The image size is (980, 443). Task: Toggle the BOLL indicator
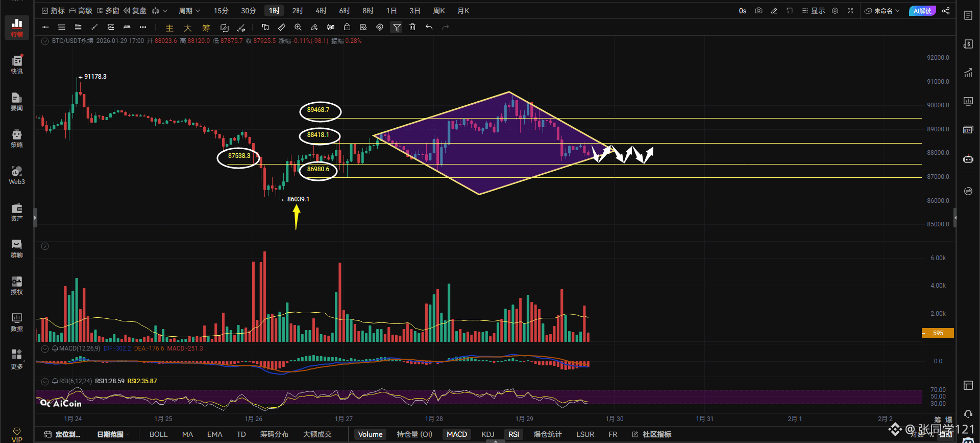158,434
